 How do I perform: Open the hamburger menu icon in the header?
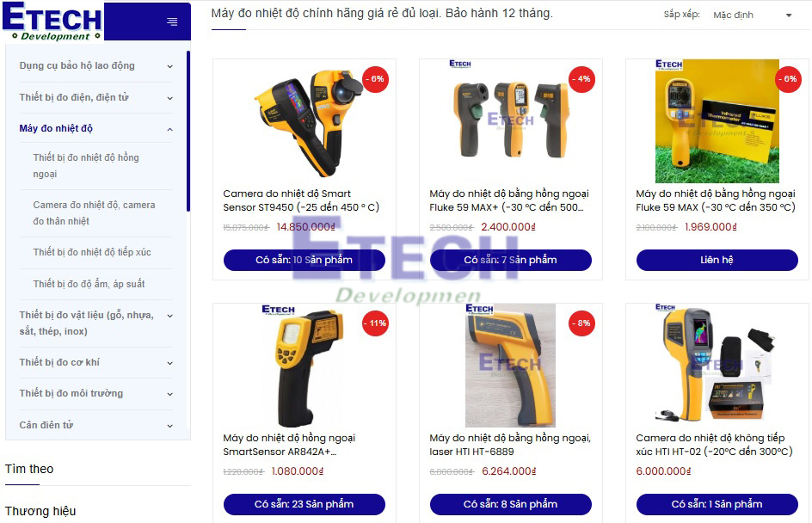tap(172, 22)
